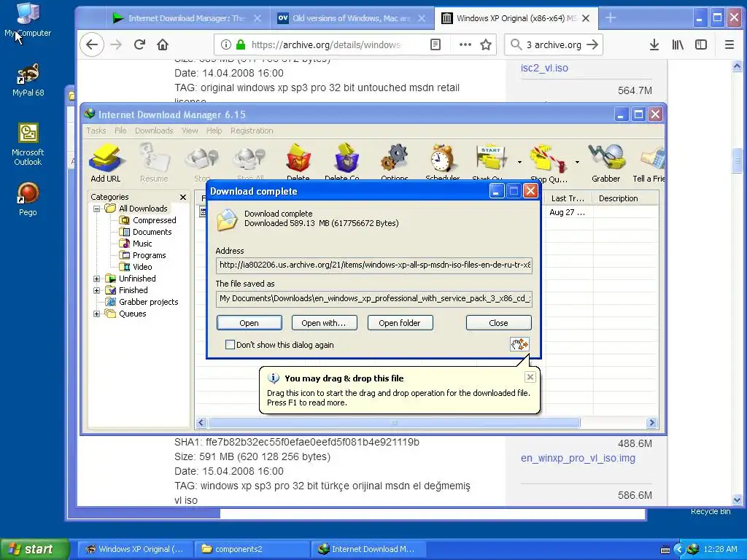Bookmark this page with star icon
Image resolution: width=747 pixels, height=560 pixels.
pyautogui.click(x=485, y=44)
